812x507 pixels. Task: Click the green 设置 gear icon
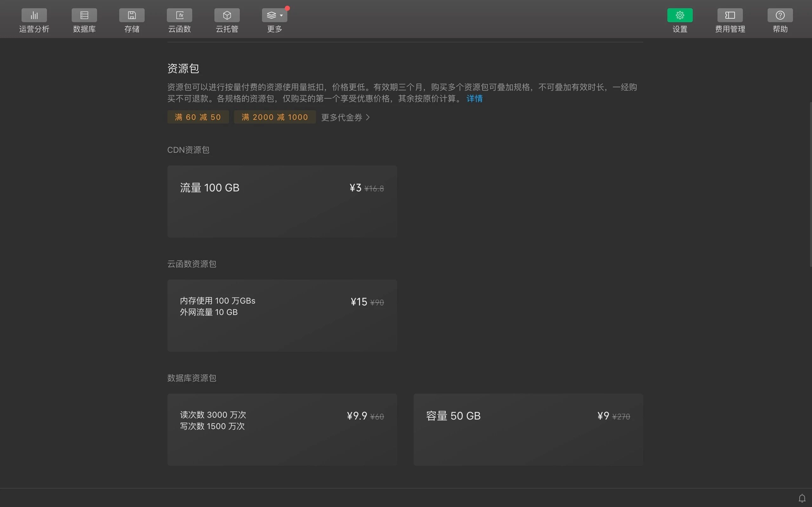(x=679, y=16)
